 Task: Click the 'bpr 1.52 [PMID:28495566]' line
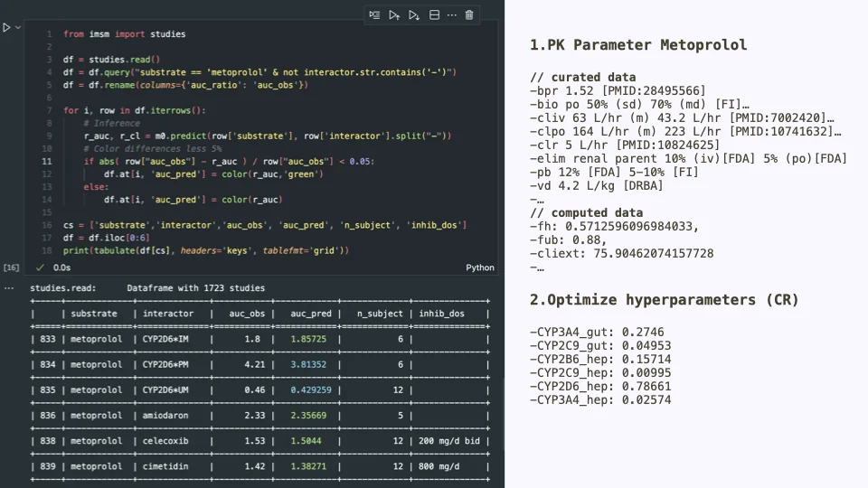[618, 90]
